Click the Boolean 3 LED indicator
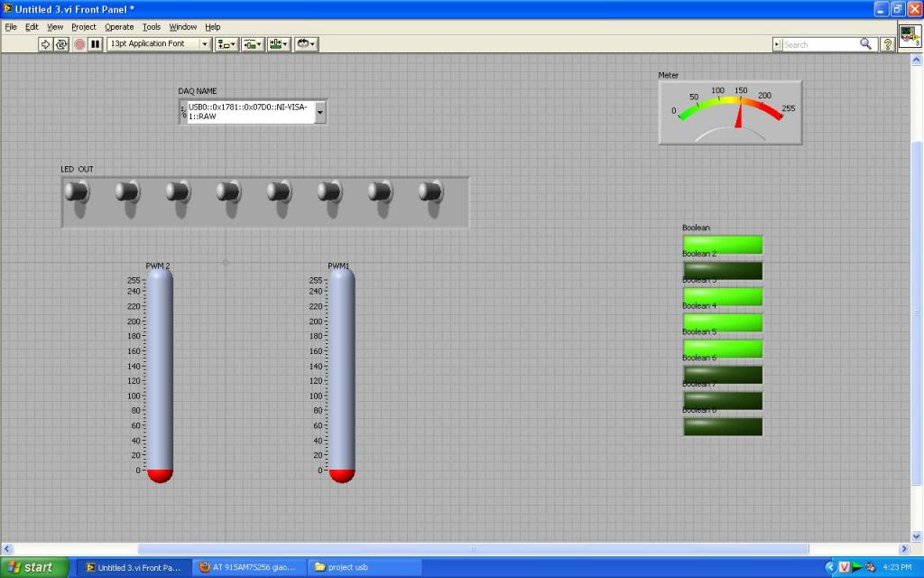Image resolution: width=924 pixels, height=578 pixels. point(723,296)
